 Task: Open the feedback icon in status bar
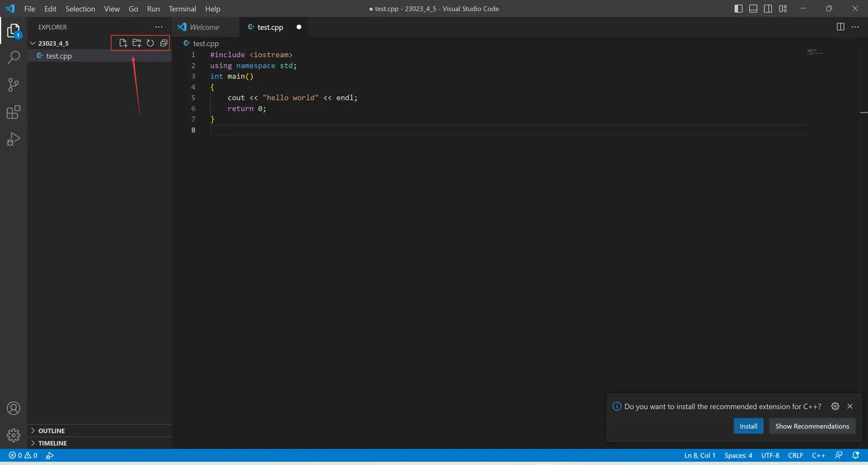tap(839, 455)
